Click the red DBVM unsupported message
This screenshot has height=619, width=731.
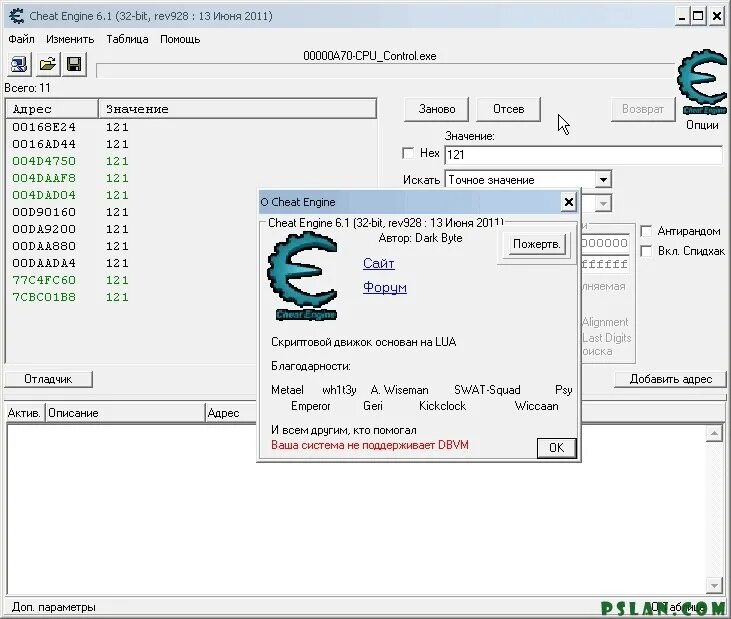[370, 445]
